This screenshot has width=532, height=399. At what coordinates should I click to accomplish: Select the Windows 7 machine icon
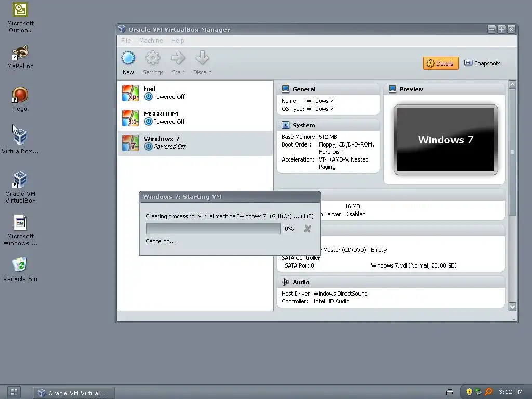click(x=130, y=143)
